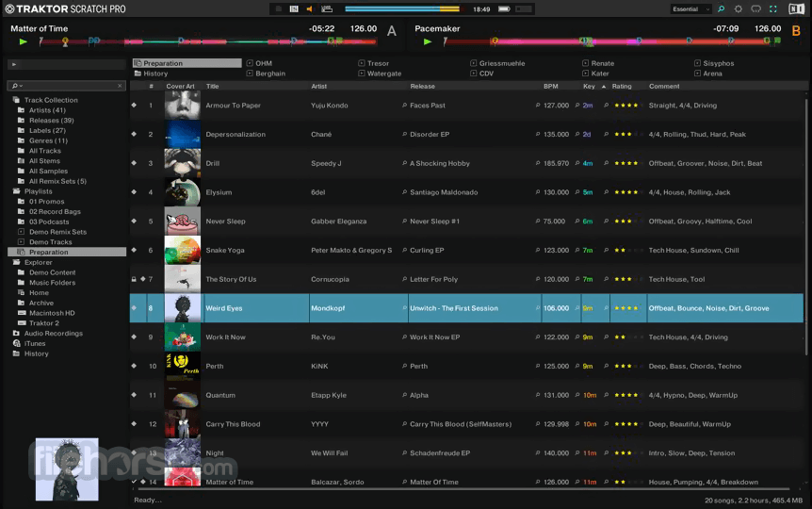Sort by the Title column header
This screenshot has width=812, height=509.
point(212,86)
